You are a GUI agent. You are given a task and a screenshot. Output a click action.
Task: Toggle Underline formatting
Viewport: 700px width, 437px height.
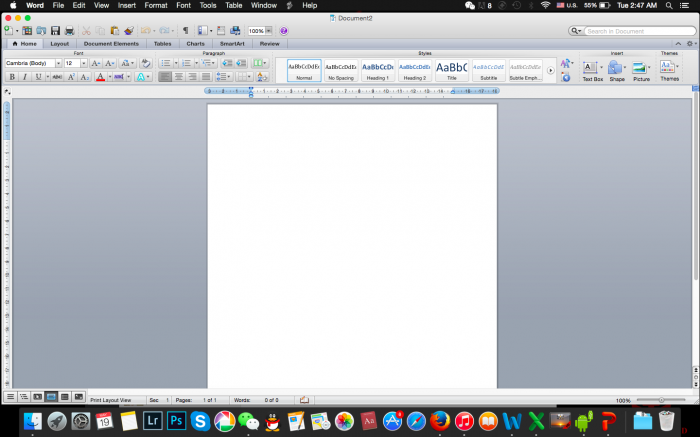pyautogui.click(x=38, y=77)
